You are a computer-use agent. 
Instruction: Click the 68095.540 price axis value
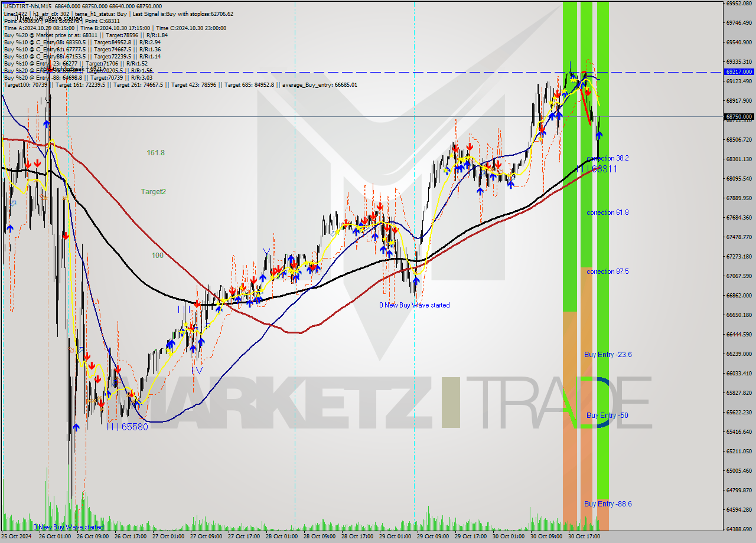click(x=739, y=178)
